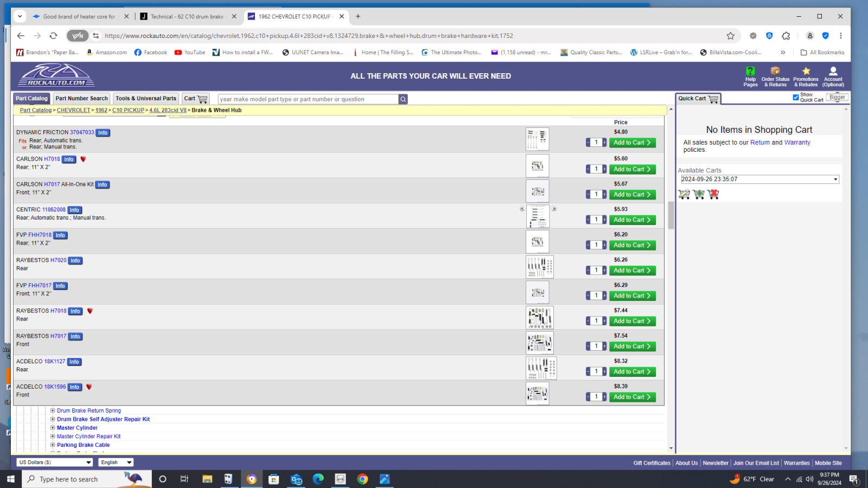
Task: Click the search magnifier button
Action: click(403, 99)
